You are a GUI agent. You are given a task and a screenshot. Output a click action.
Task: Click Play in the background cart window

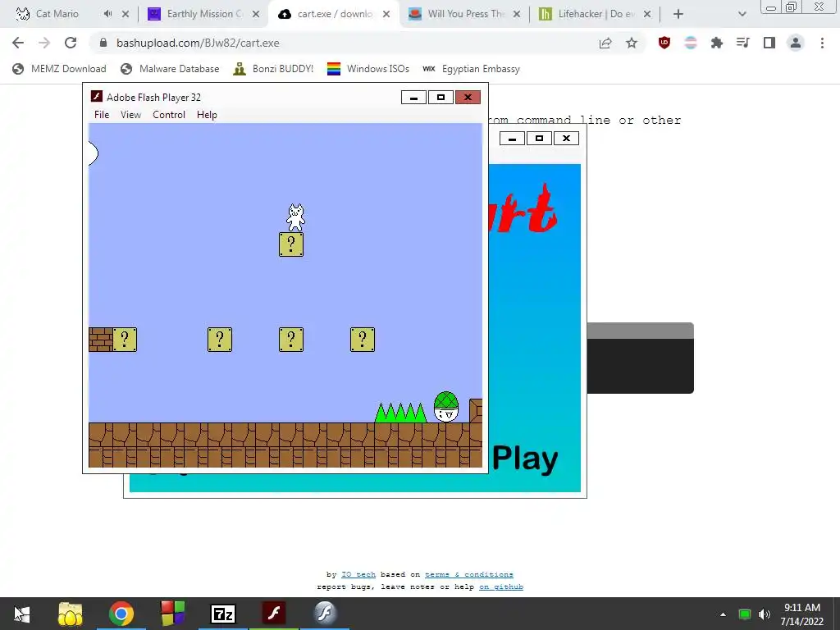click(x=525, y=459)
